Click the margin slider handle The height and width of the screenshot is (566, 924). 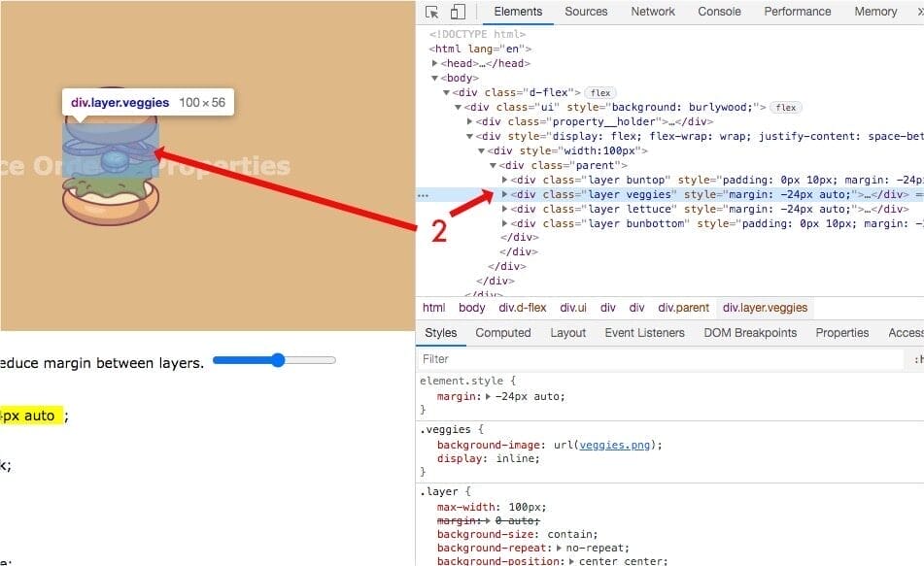pos(278,360)
